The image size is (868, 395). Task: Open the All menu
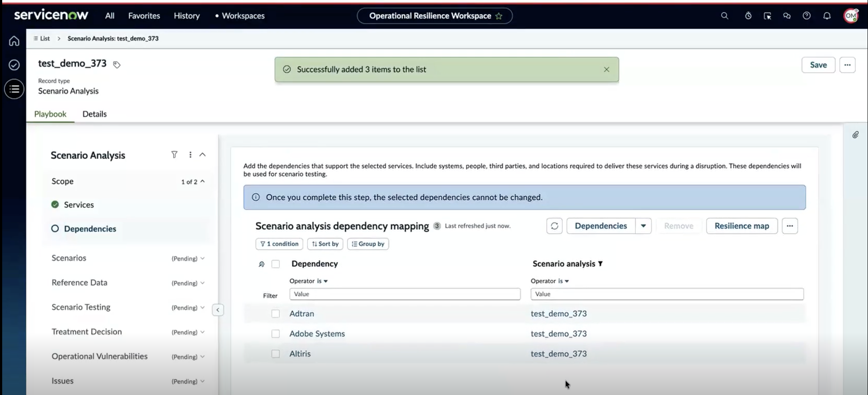tap(110, 16)
